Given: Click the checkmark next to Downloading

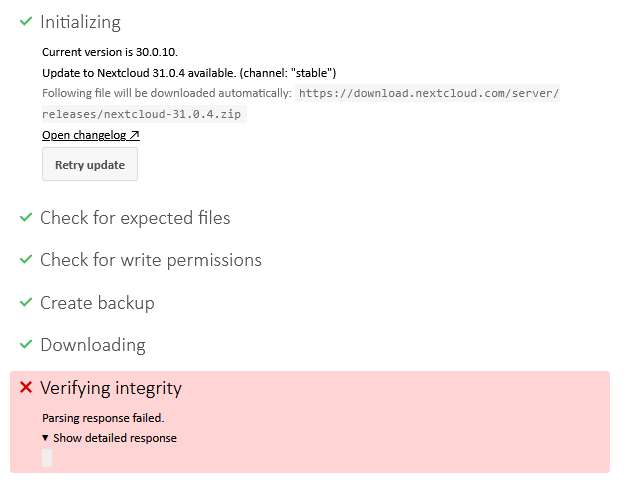Looking at the screenshot, I should pyautogui.click(x=26, y=344).
